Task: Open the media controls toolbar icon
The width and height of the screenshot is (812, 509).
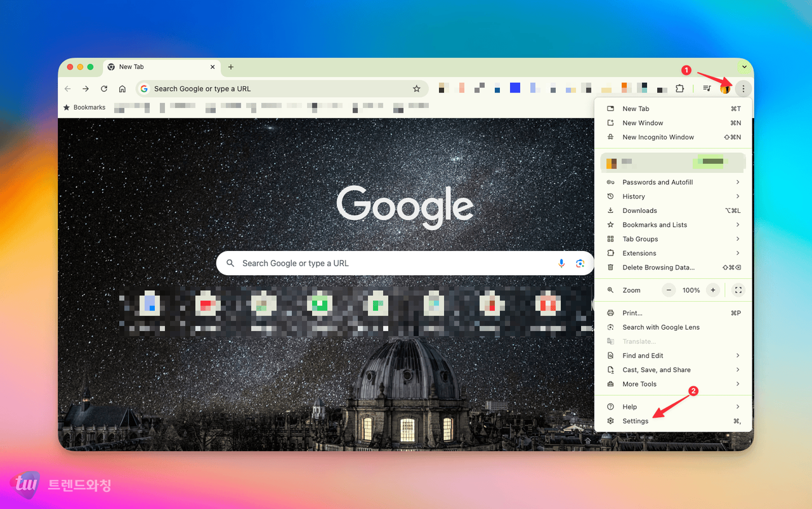Action: (707, 89)
